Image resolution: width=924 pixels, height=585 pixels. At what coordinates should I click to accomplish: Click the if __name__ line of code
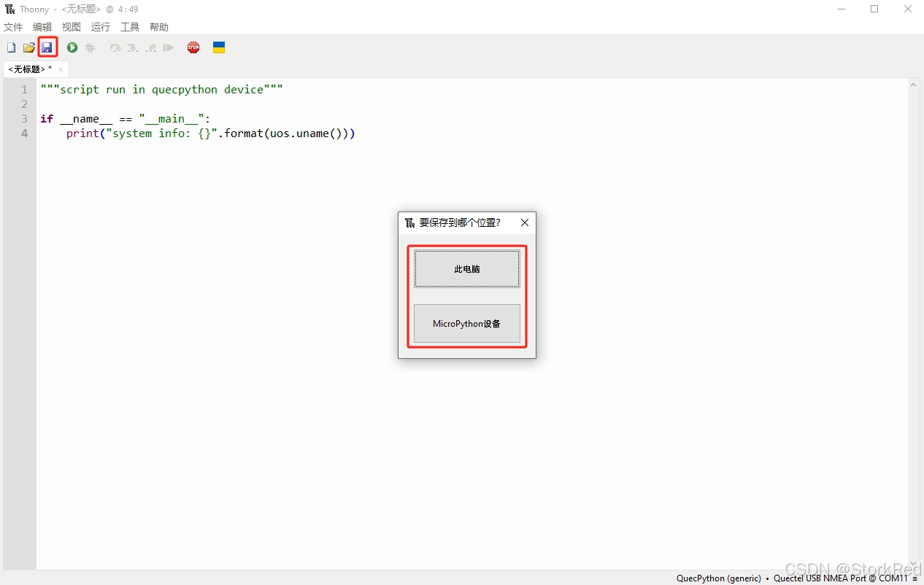point(126,118)
